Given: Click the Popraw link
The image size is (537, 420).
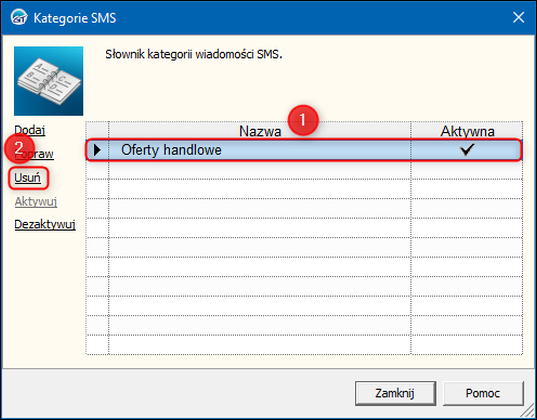Looking at the screenshot, I should pos(34,154).
